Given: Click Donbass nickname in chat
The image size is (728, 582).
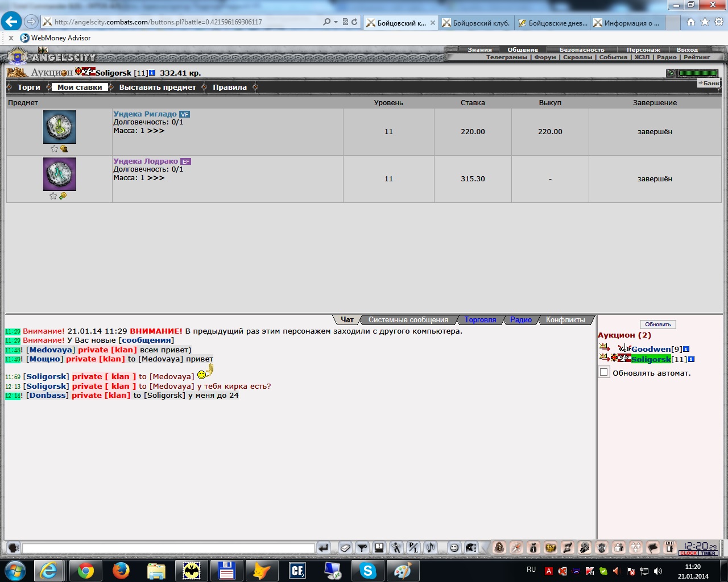Looking at the screenshot, I should coord(47,396).
